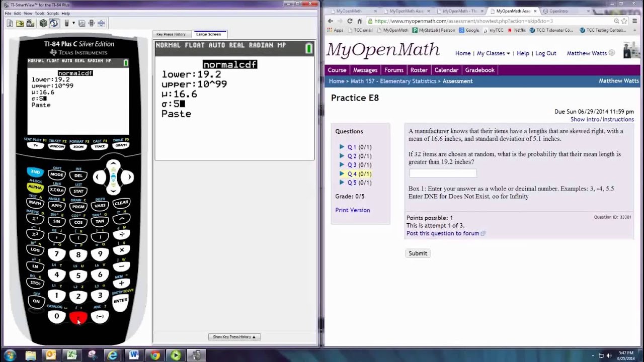Screen dimensions: 644x362
Task: Bookmark this page with the star icon
Action: tap(624, 21)
